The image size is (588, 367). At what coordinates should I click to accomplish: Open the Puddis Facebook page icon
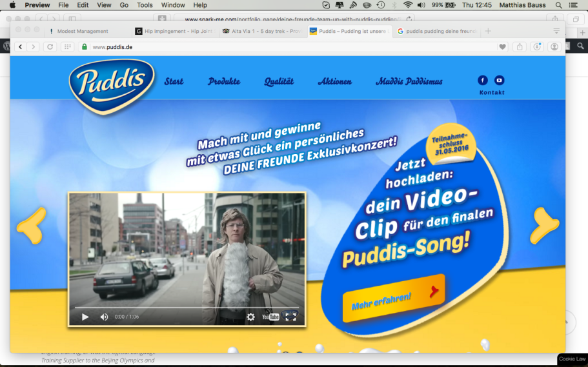483,81
